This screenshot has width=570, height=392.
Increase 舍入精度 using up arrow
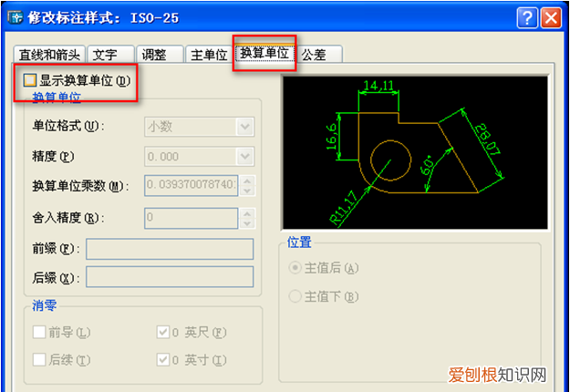point(247,213)
